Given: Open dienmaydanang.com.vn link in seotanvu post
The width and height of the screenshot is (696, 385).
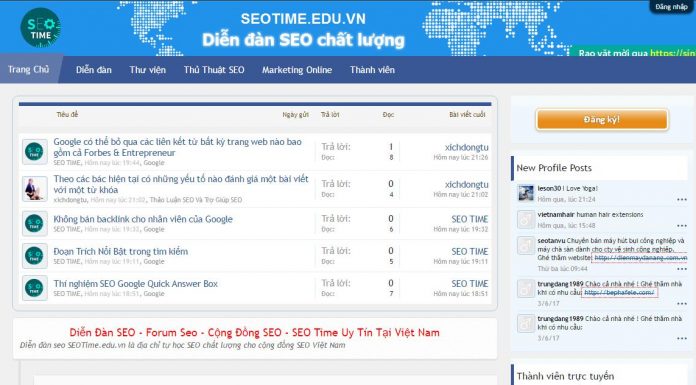Looking at the screenshot, I should (641, 258).
